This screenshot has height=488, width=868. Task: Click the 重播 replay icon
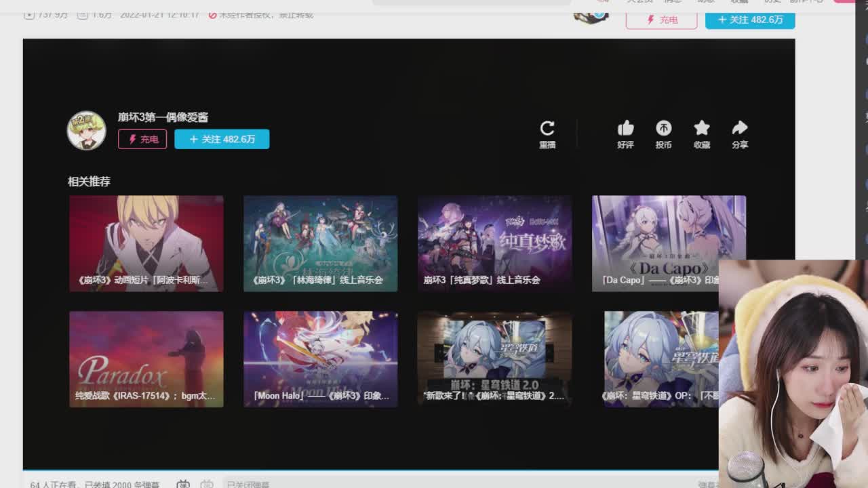click(547, 128)
